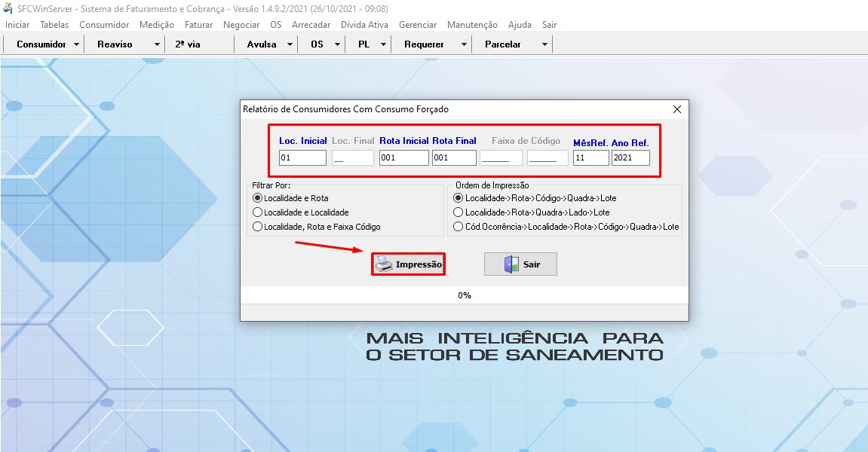This screenshot has height=452, width=868.
Task: Click the 0% progress bar
Action: [x=464, y=295]
